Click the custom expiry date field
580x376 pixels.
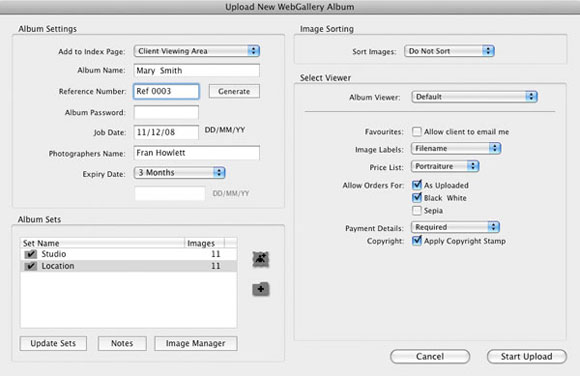point(170,194)
